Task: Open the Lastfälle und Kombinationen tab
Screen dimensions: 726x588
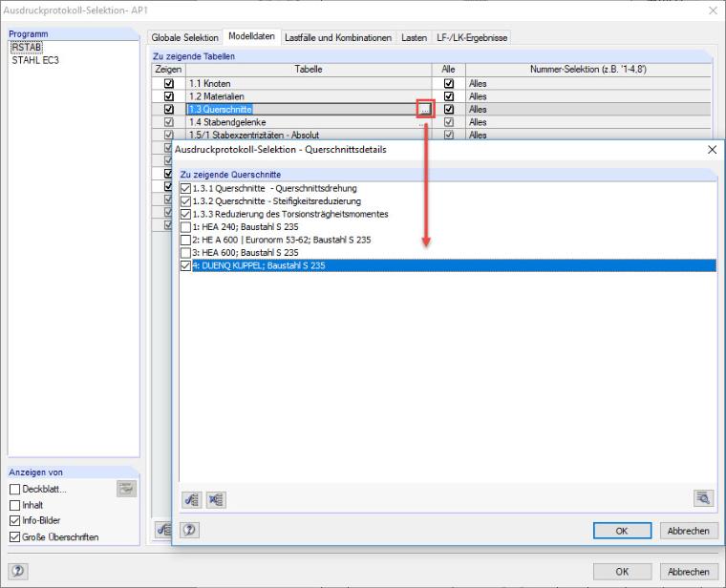Action: pos(338,37)
